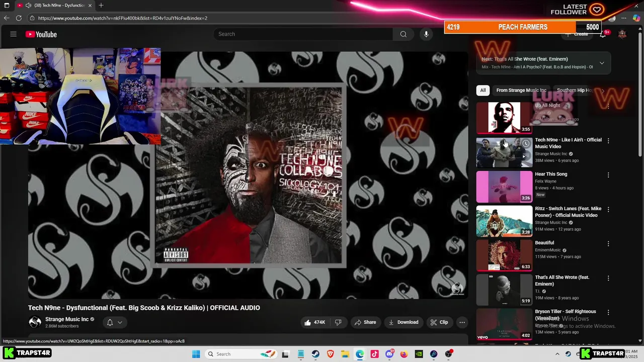
Task: Toggle subscription notification bell for Strange Music Inc
Action: (x=115, y=322)
